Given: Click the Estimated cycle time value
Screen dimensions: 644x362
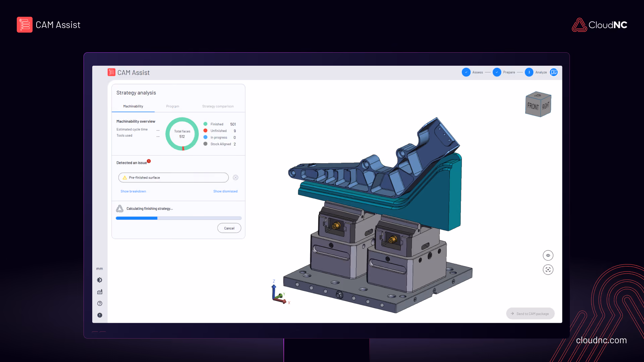Looking at the screenshot, I should pos(158,130).
